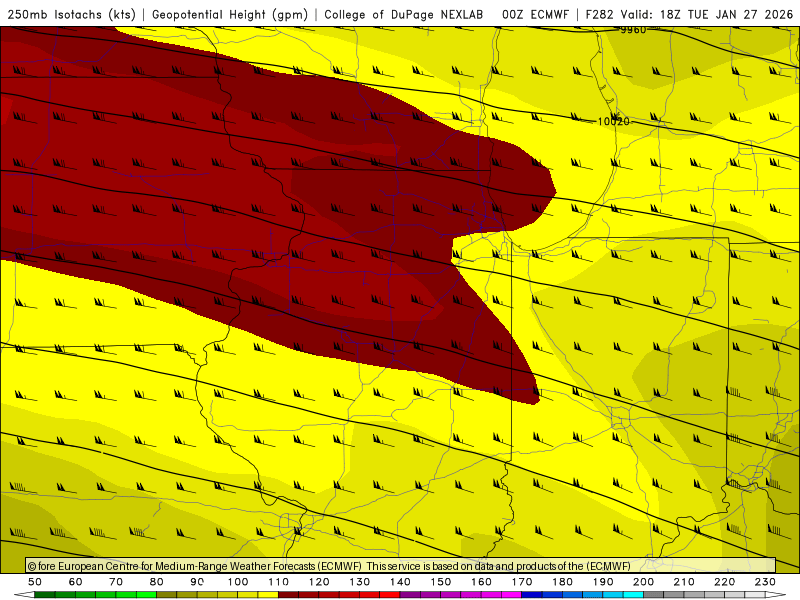Select the "College of DuPage NEXLAB" text
800x600 pixels.
pos(404,15)
